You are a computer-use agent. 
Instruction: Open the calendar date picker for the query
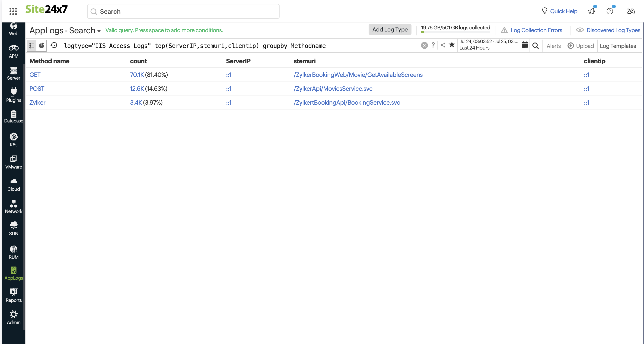(525, 45)
